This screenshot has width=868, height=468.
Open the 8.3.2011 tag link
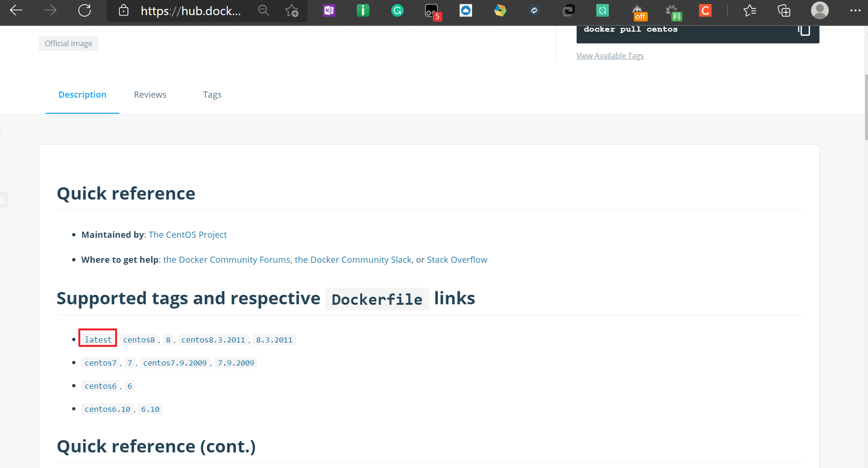coord(274,340)
